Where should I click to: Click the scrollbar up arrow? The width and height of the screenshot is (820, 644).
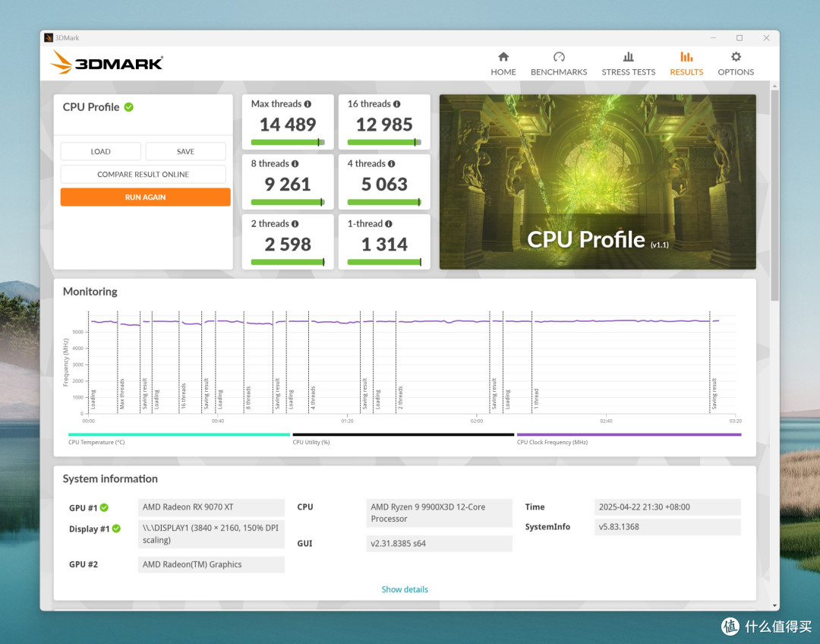774,86
